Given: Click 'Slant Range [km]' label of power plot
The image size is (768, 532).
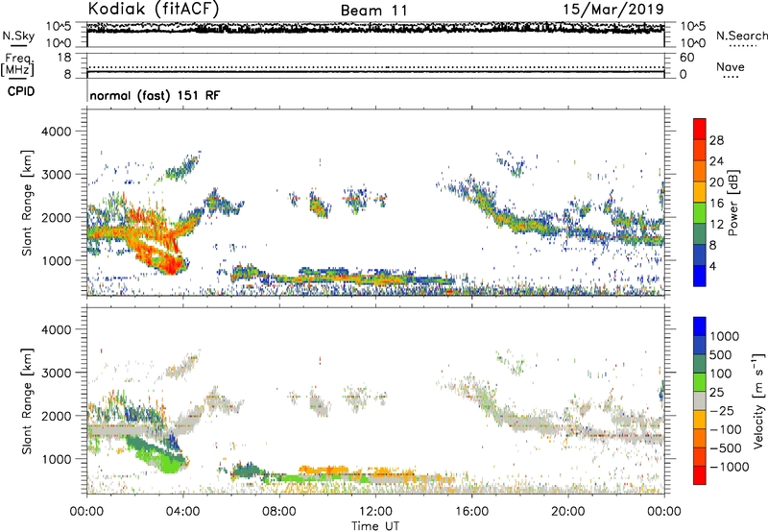Looking at the screenshot, I should point(27,203).
